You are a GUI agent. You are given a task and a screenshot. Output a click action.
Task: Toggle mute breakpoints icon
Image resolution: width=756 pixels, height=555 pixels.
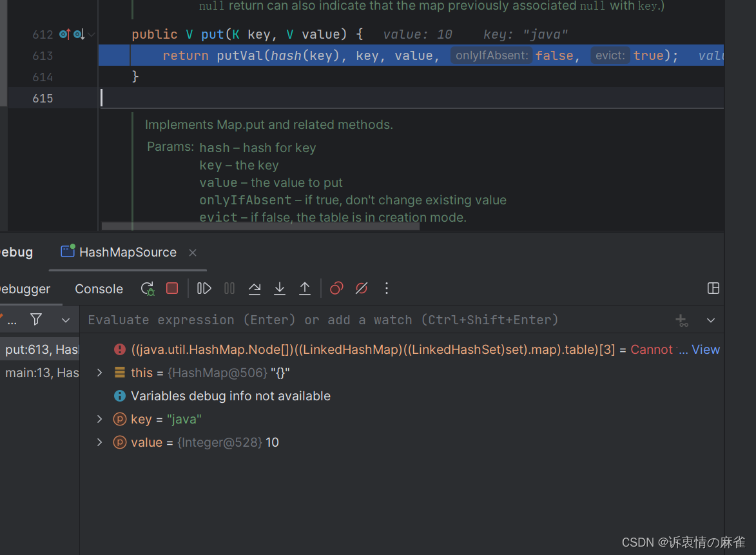click(362, 288)
